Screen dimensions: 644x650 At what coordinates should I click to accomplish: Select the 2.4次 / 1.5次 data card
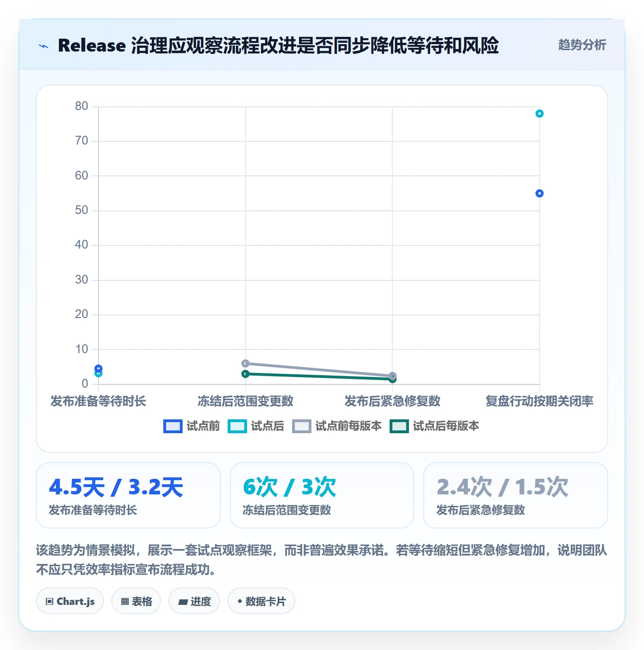[516, 495]
